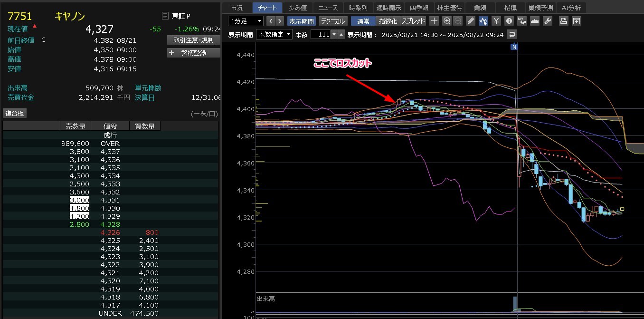Reset display period with the return arrow icon
This screenshot has height=319, width=644.
point(511,34)
